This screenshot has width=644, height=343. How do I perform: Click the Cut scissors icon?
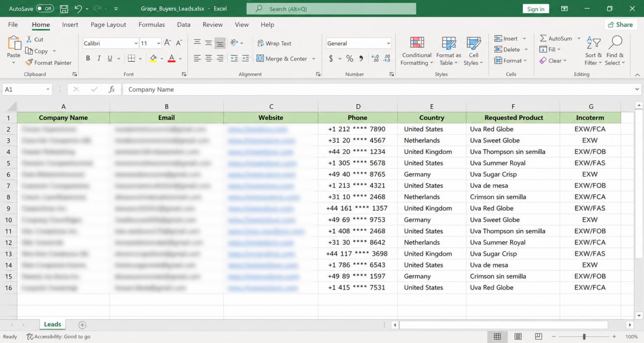[x=29, y=39]
